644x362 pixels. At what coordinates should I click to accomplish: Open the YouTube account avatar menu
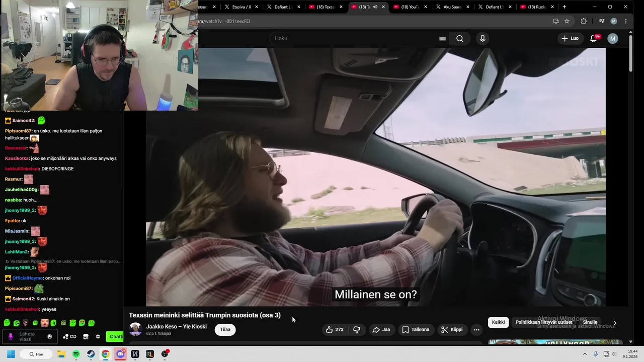(612, 38)
